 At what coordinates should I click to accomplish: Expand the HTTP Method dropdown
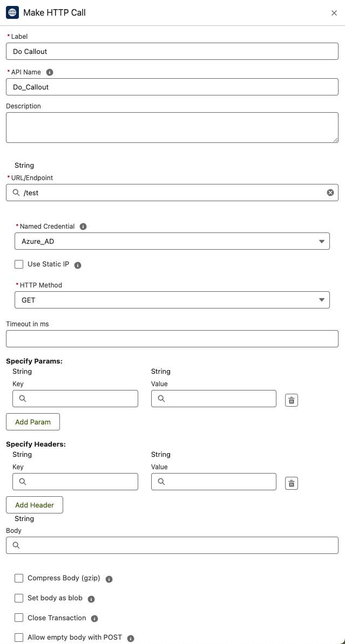tap(172, 300)
